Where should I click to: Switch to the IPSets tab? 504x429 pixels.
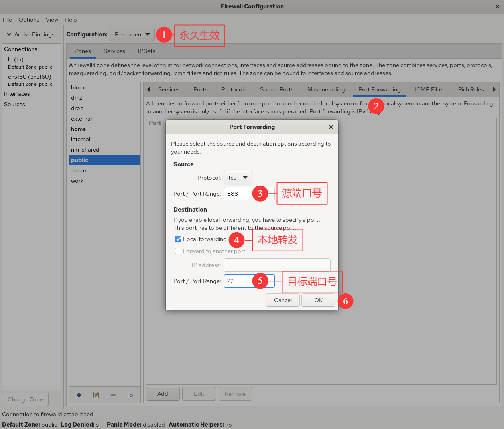(146, 51)
